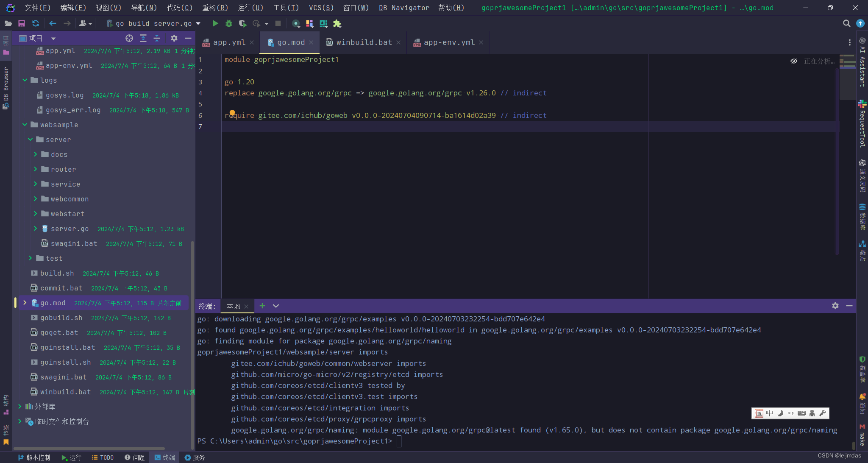This screenshot has height=463, width=868.
Task: Open the 服务 tool window
Action: tap(195, 457)
